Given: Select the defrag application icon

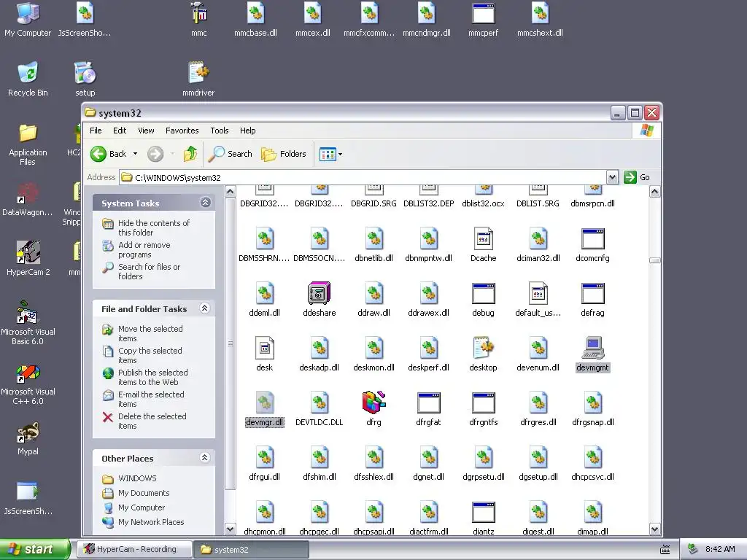Looking at the screenshot, I should pos(592,293).
